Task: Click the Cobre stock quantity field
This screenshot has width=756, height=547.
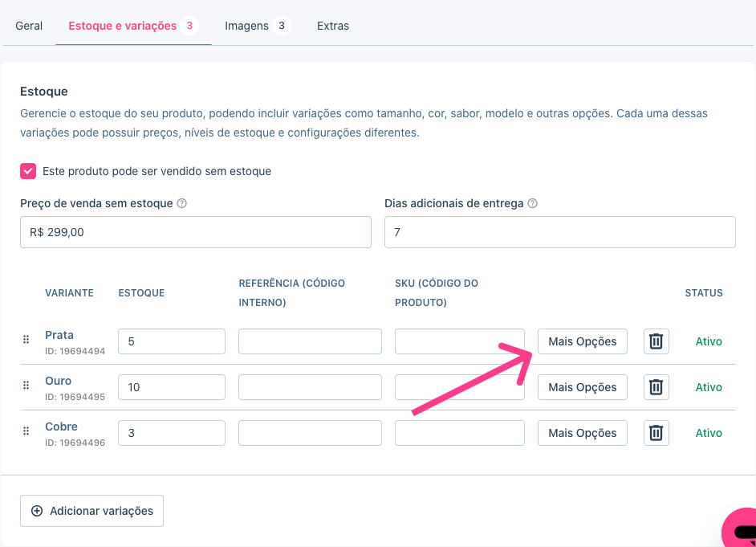Action: [172, 433]
